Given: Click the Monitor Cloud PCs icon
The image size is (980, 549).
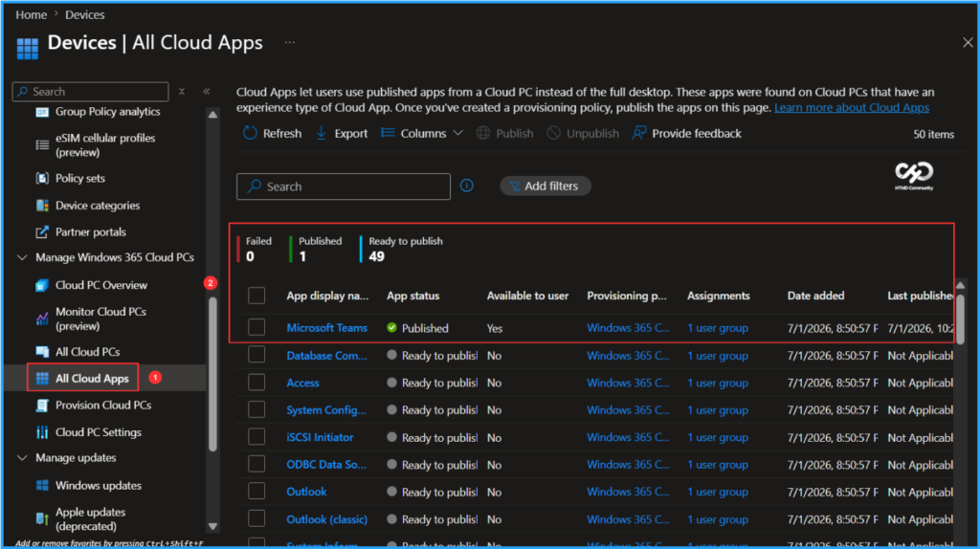Looking at the screenshot, I should pos(42,318).
